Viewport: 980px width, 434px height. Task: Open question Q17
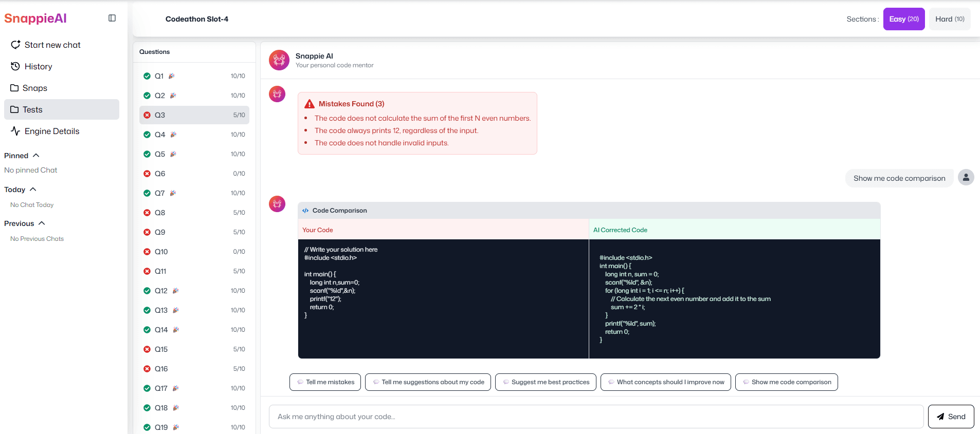tap(194, 388)
